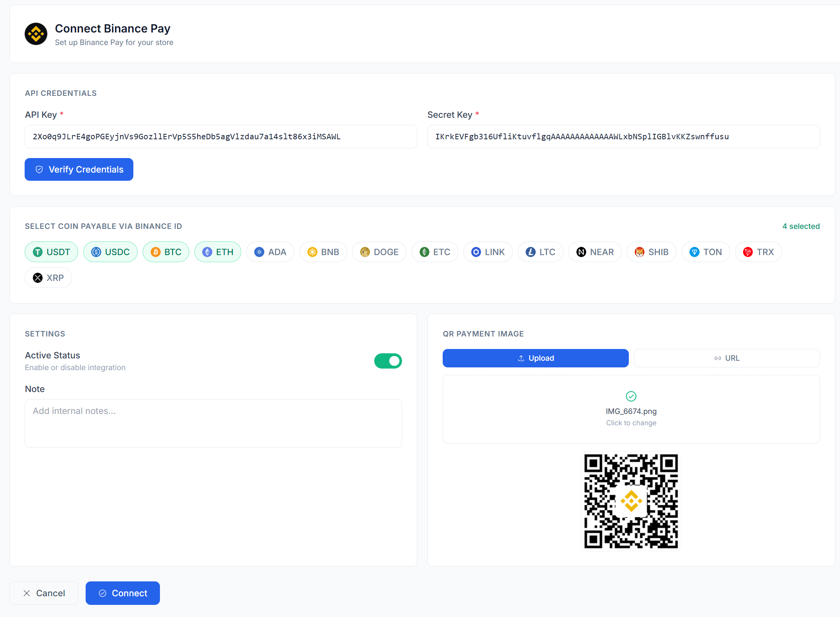
Task: Click the TRON icon on the TRX chip
Action: 748,252
